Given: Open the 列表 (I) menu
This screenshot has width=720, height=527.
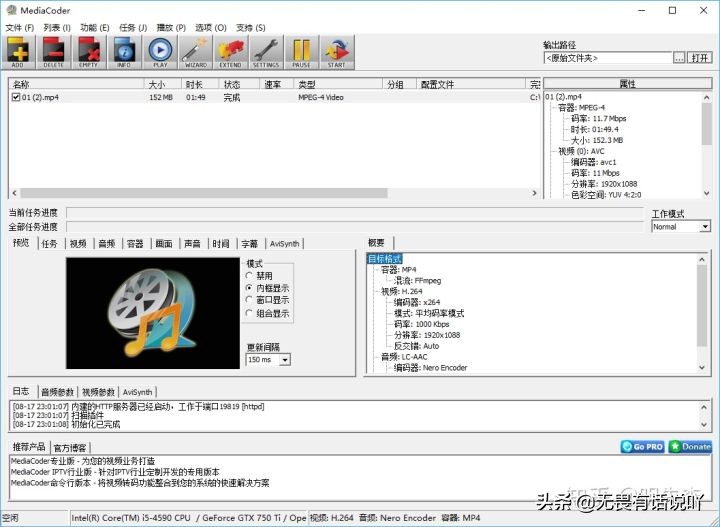Looking at the screenshot, I should tap(57, 28).
